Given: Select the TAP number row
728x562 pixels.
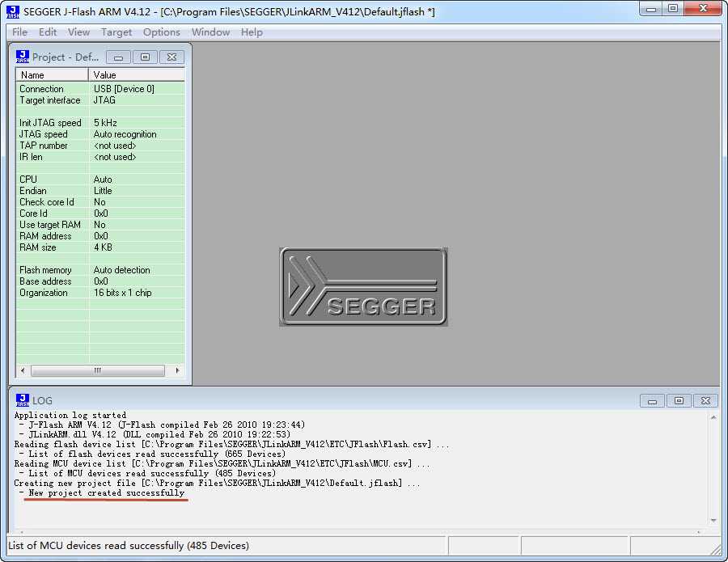Looking at the screenshot, I should [100, 146].
